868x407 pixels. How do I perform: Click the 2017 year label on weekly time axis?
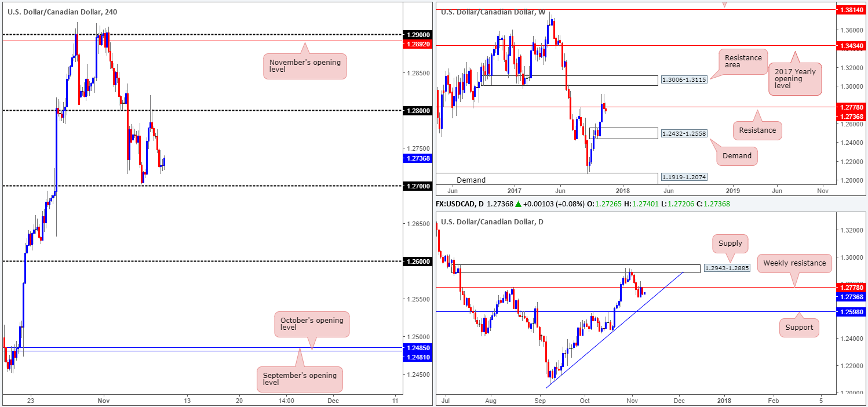(x=515, y=191)
